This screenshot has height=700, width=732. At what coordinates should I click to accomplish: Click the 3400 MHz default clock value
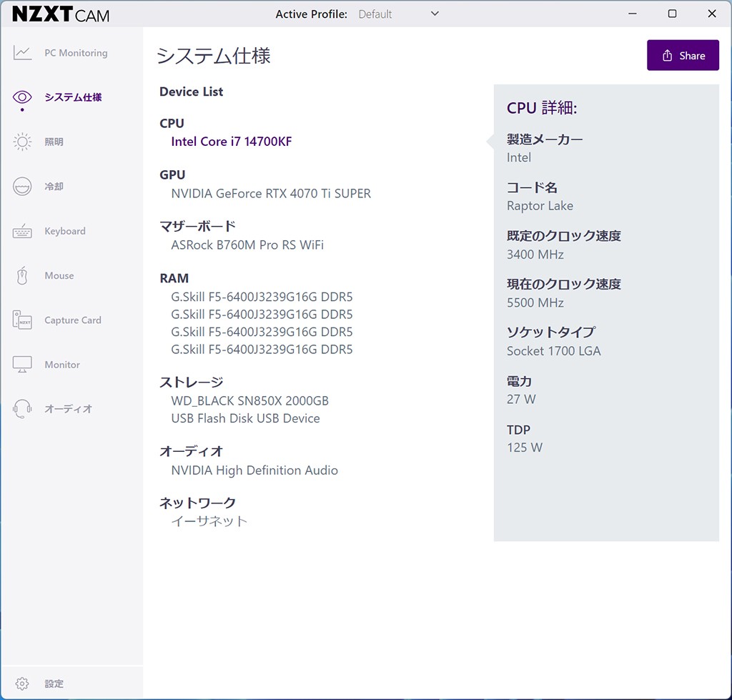click(x=535, y=255)
